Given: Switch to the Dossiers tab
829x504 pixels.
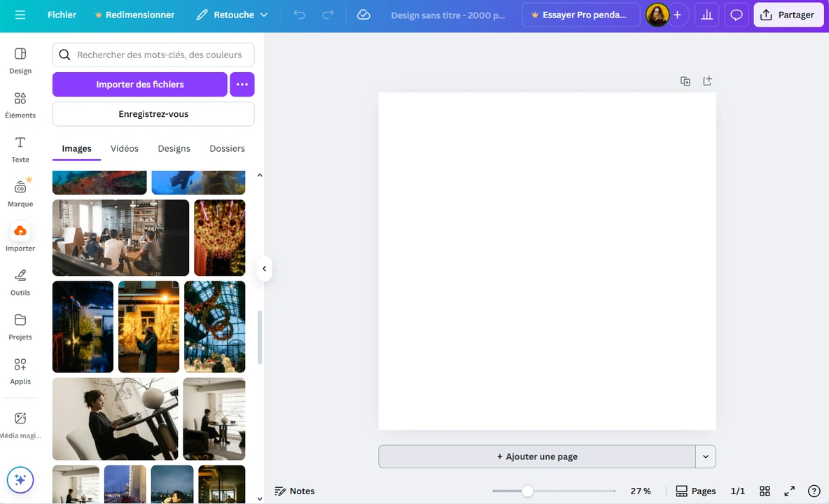Looking at the screenshot, I should coord(227,148).
